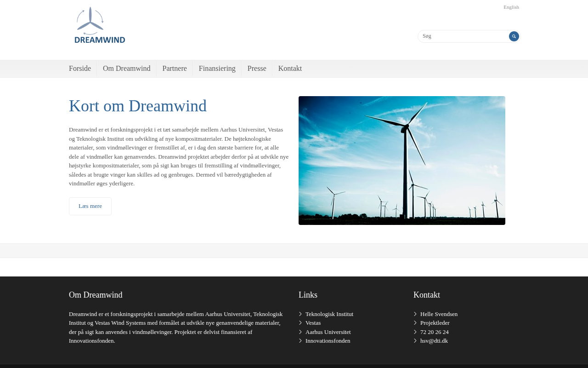Switch language to English
The image size is (588, 368).
(511, 7)
